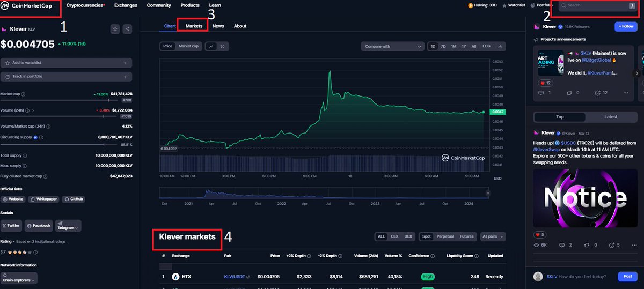Set chart range to 7D
Screen dimensions: 644x289
click(x=443, y=46)
